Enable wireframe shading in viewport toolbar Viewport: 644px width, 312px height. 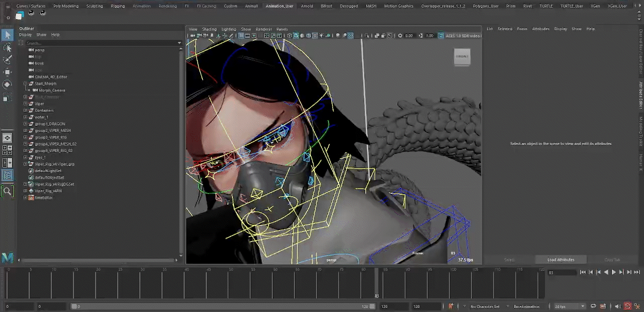click(290, 36)
